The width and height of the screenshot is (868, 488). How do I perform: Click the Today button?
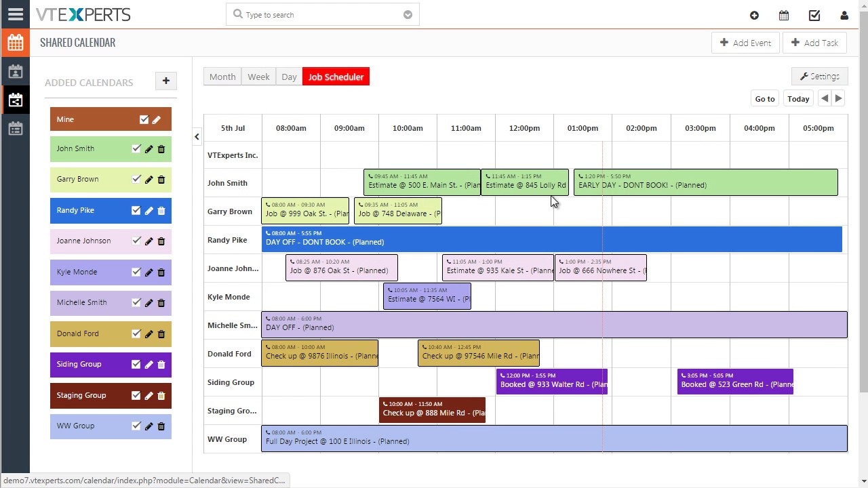pyautogui.click(x=798, y=98)
